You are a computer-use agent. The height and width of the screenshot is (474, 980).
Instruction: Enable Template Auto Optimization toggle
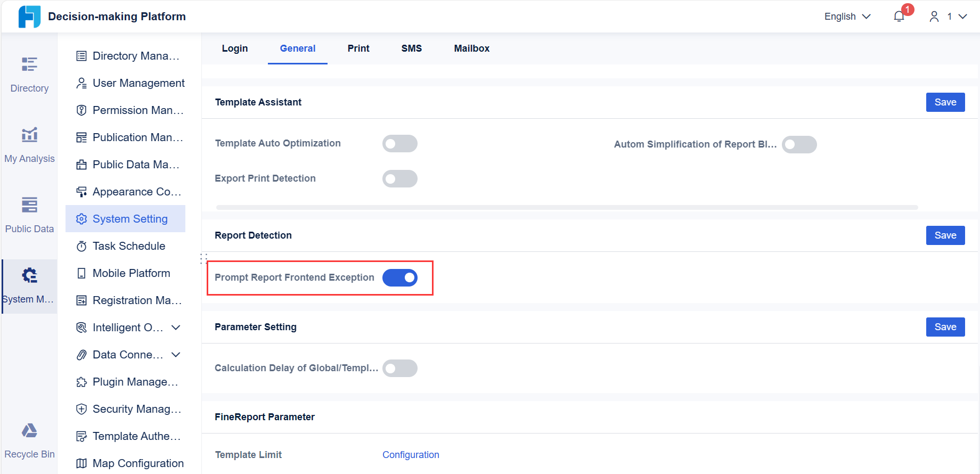point(399,144)
